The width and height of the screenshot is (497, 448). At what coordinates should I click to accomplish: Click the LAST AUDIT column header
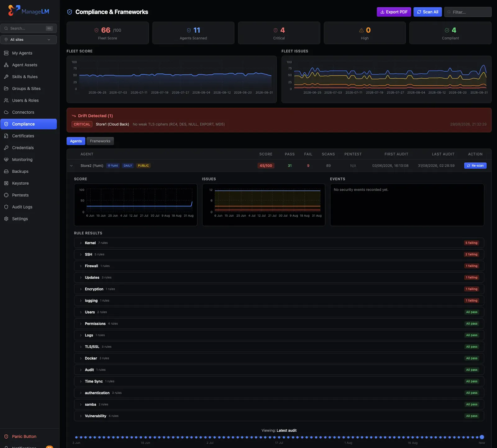[x=443, y=154]
